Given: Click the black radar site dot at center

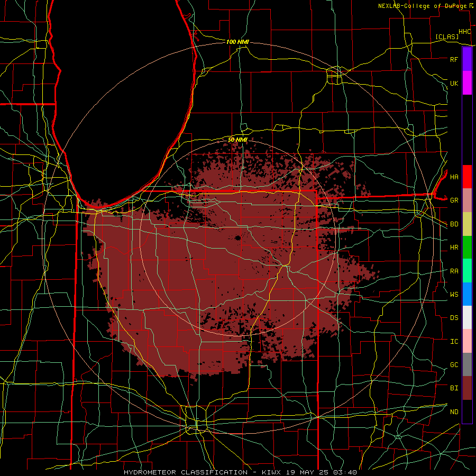Looking at the screenshot, I should [x=238, y=237].
